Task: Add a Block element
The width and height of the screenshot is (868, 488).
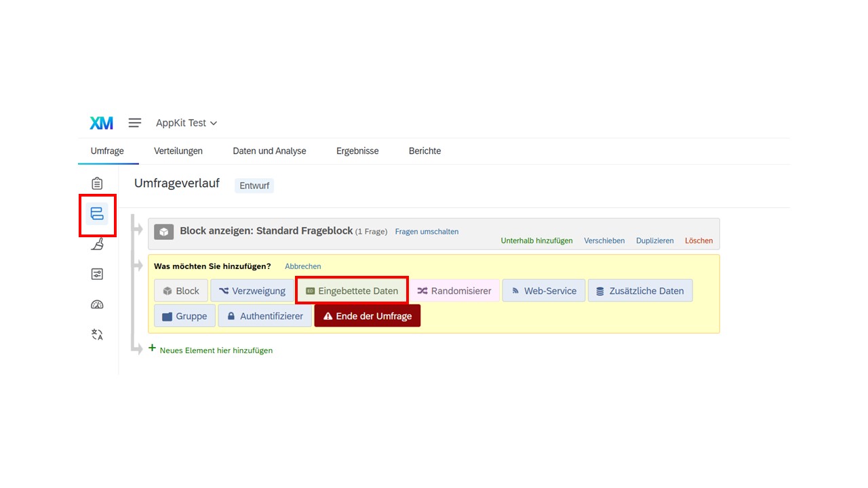Action: (x=181, y=291)
